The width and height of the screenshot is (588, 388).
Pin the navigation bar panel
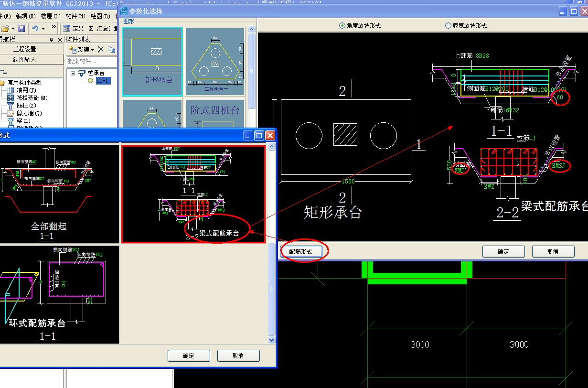(x=52, y=40)
